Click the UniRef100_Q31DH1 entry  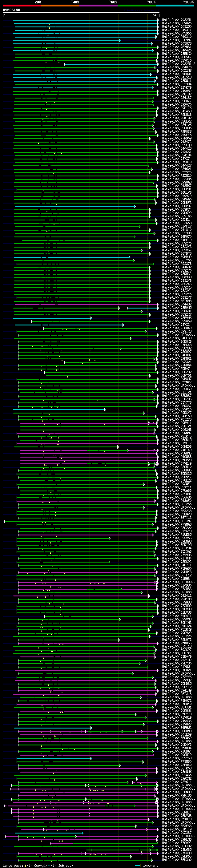pyautogui.click(x=176, y=494)
